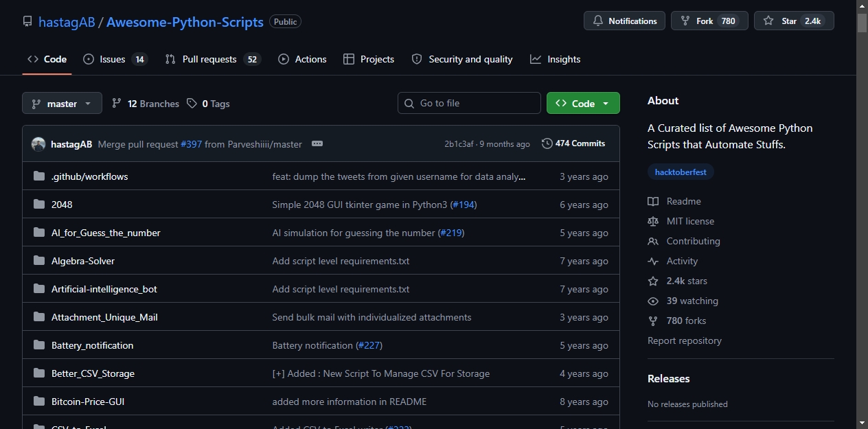Star this repository
Viewport: 868px width, 429px height.
tap(794, 21)
